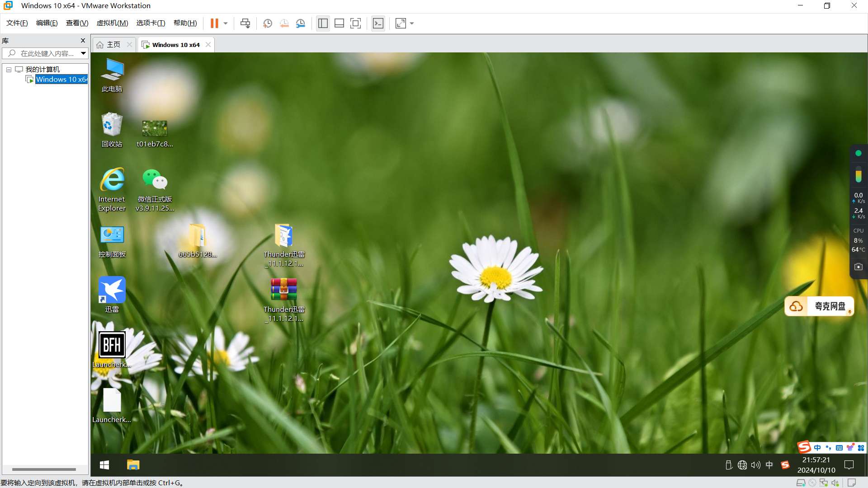
Task: Open the 查看(V) menu
Action: pos(77,23)
